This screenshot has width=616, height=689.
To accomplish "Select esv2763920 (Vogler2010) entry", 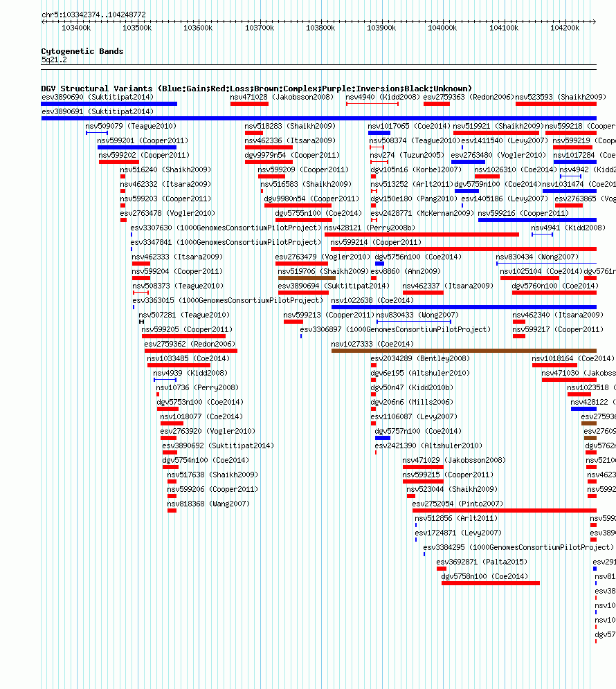I will tap(208, 431).
